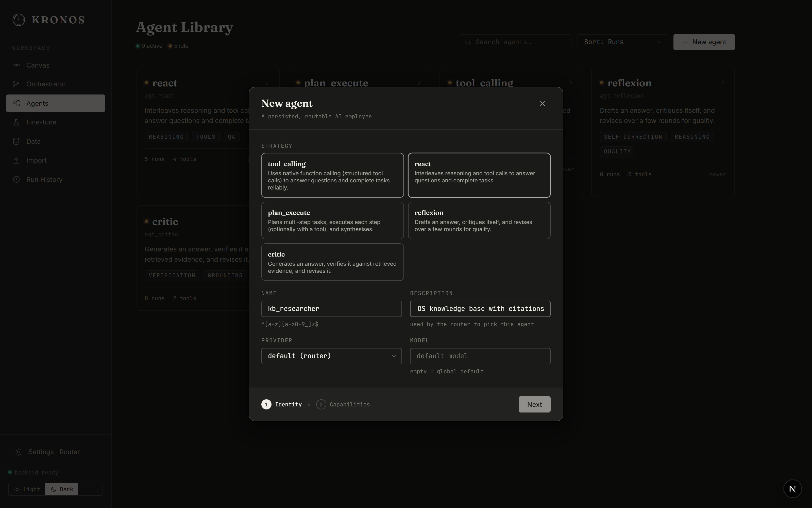This screenshot has width=812, height=508.
Task: Click the SELF-CORRECTION tag
Action: [x=633, y=137]
